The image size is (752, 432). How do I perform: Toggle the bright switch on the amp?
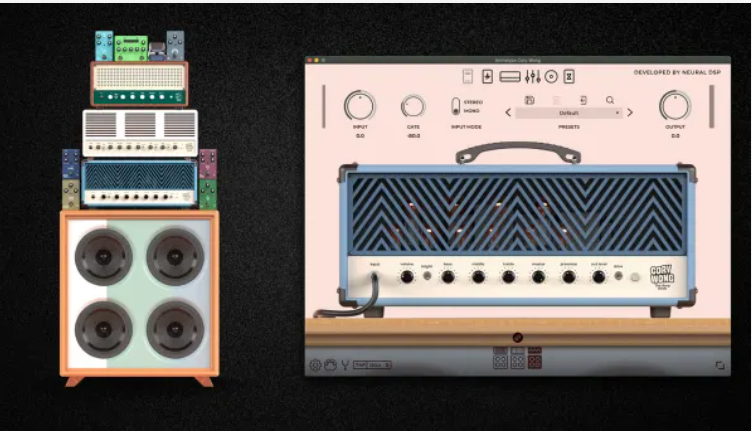pyautogui.click(x=427, y=276)
